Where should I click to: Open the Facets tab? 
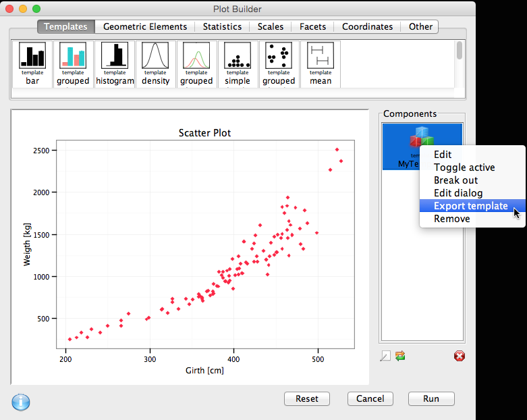click(x=312, y=26)
